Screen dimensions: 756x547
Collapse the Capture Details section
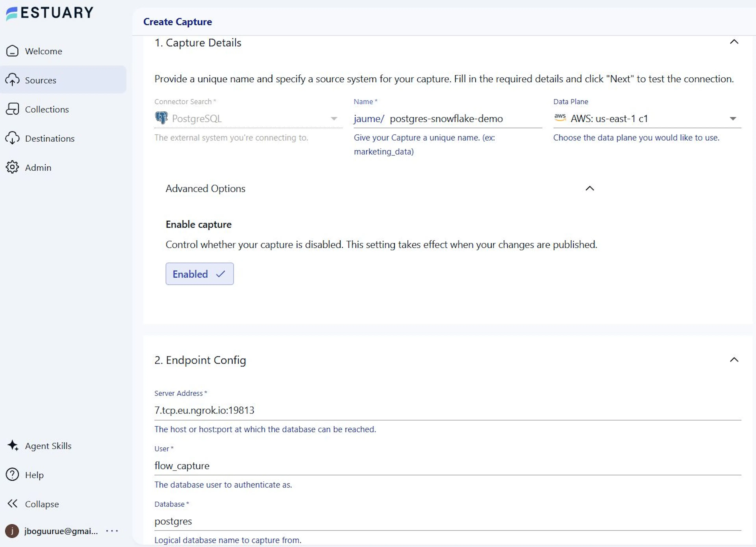pos(734,42)
